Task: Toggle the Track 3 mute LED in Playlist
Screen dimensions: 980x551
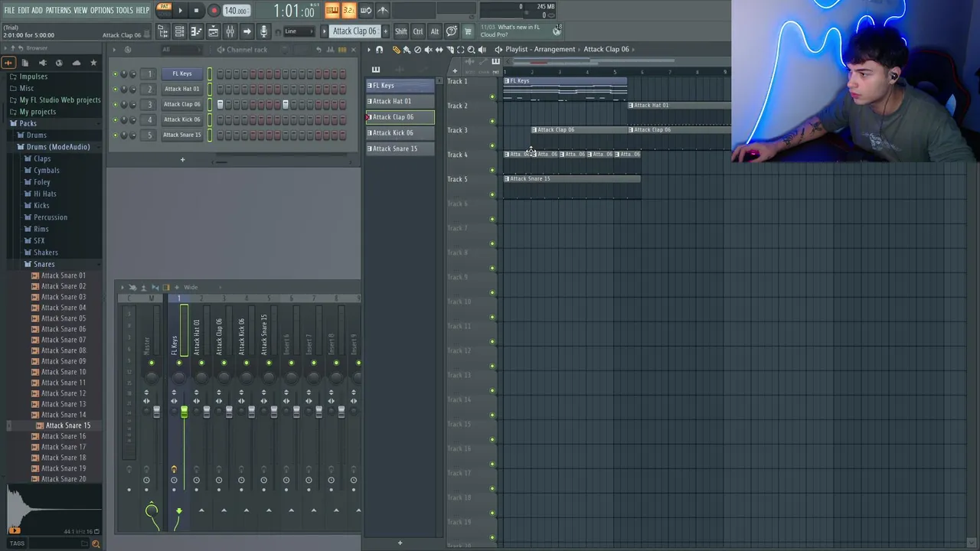Action: pos(492,145)
